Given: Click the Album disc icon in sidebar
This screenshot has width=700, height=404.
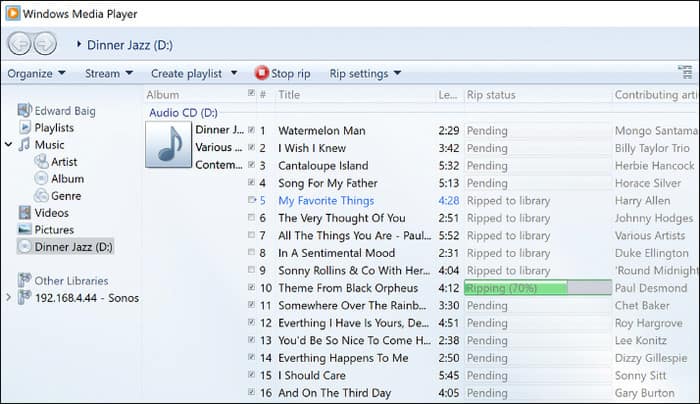Looking at the screenshot, I should [x=41, y=179].
